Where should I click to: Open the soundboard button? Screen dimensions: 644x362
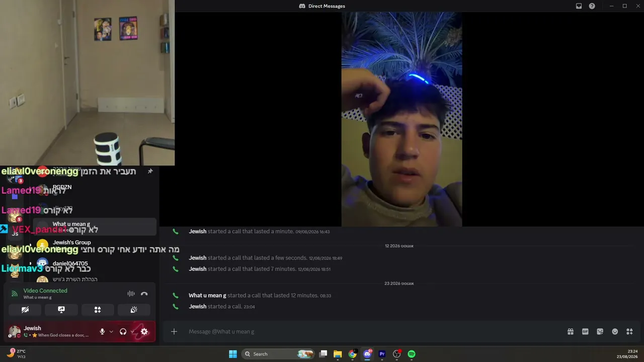[x=134, y=310]
